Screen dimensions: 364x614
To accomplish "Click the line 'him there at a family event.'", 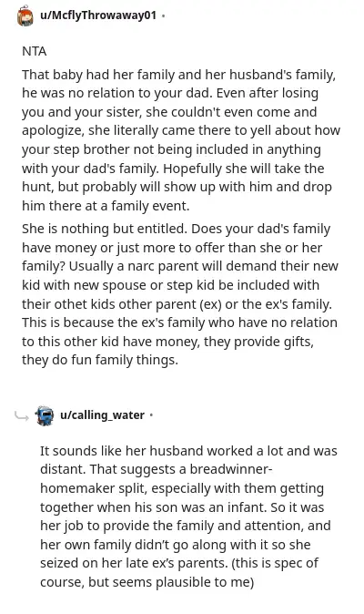I will coord(106,206).
